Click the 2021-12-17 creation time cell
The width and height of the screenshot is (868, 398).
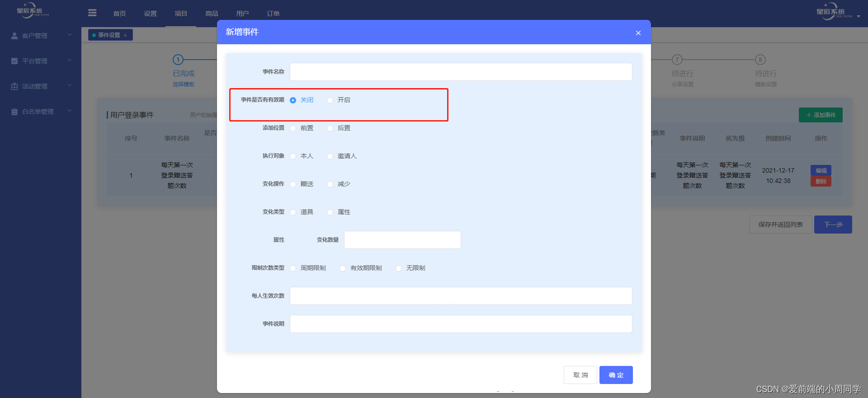pos(778,175)
